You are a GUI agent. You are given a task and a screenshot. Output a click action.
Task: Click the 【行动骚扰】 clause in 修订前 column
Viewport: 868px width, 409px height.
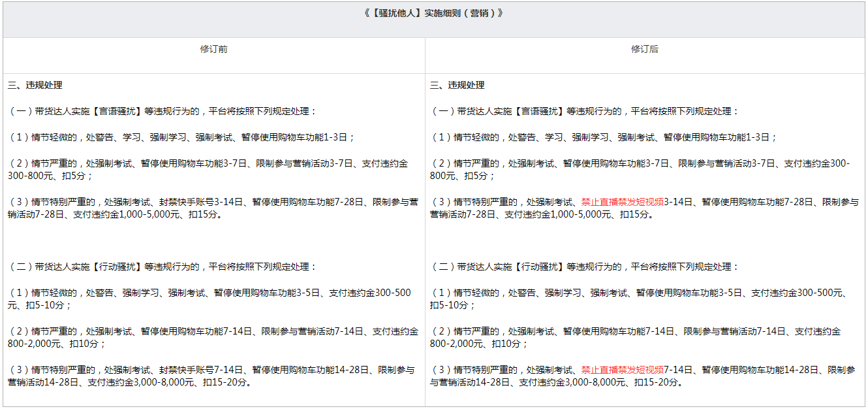point(163,267)
